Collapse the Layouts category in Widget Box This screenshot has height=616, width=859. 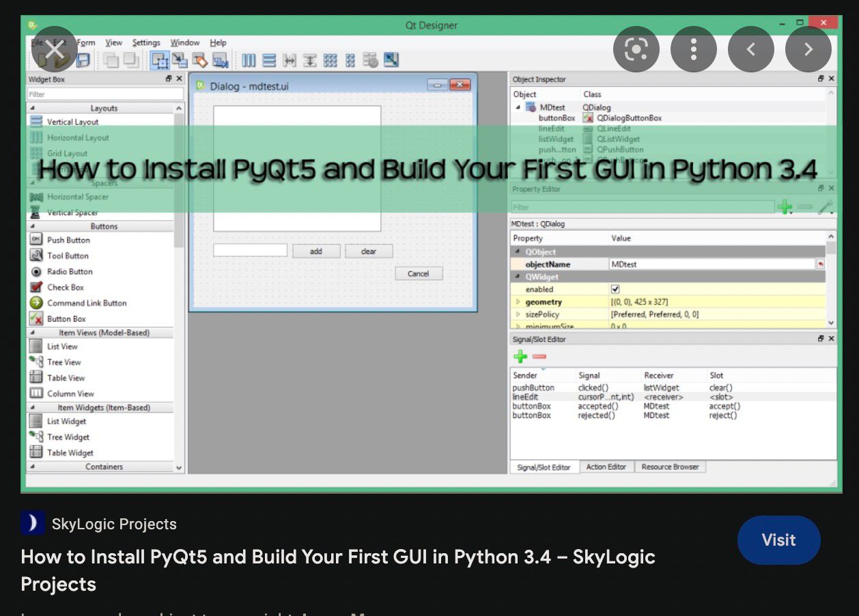pyautogui.click(x=33, y=108)
